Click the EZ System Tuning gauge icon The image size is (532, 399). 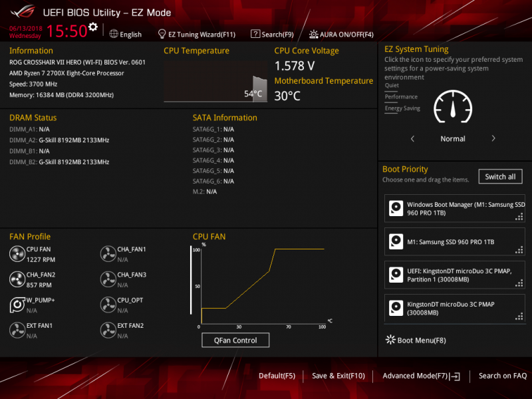tap(453, 107)
